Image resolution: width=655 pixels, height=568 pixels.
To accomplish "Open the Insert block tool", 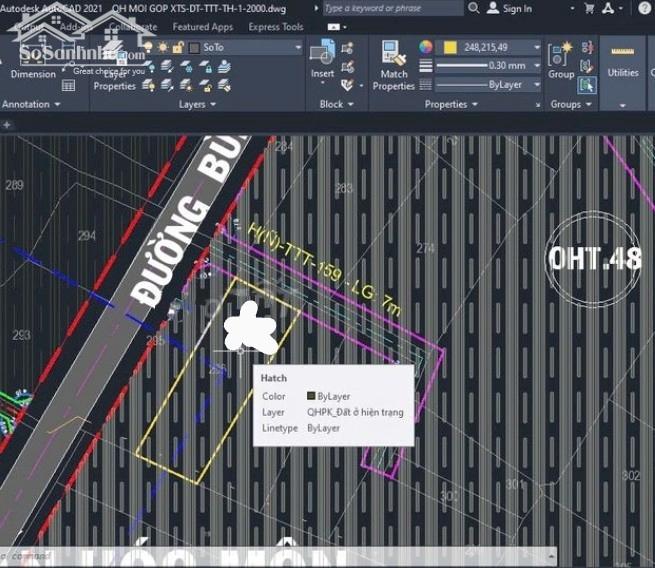I will (322, 58).
